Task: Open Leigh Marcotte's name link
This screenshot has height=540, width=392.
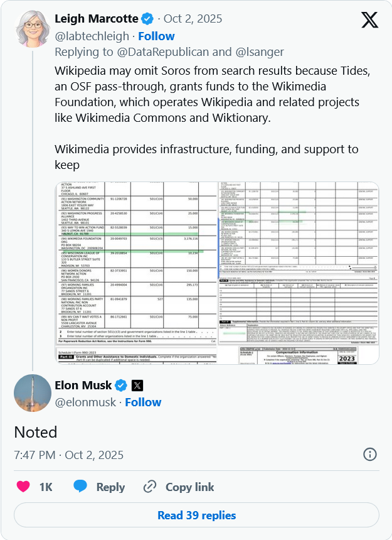Action: pyautogui.click(x=96, y=19)
